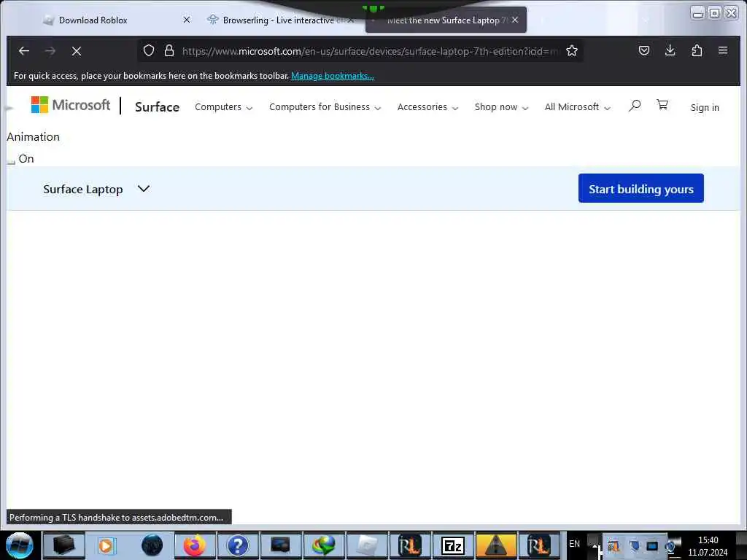Stop loading the page
747x560 pixels.
click(x=76, y=51)
